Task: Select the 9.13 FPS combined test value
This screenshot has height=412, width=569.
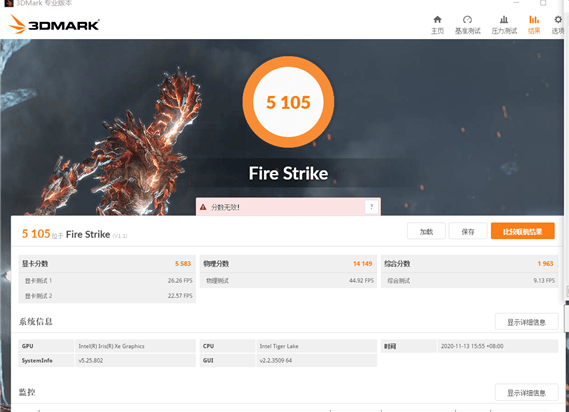Action: tap(544, 281)
